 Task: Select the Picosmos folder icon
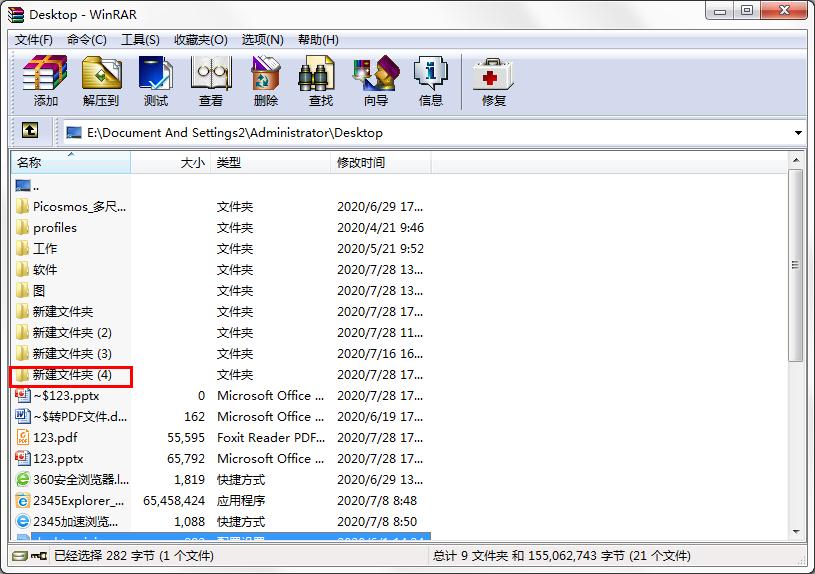coord(22,206)
